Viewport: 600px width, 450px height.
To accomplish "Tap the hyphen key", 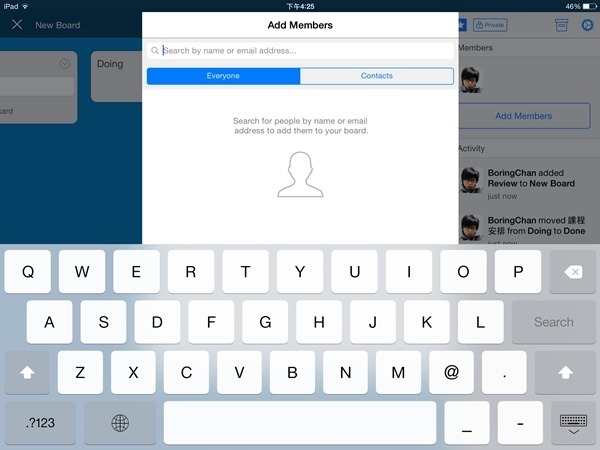I will (x=520, y=423).
